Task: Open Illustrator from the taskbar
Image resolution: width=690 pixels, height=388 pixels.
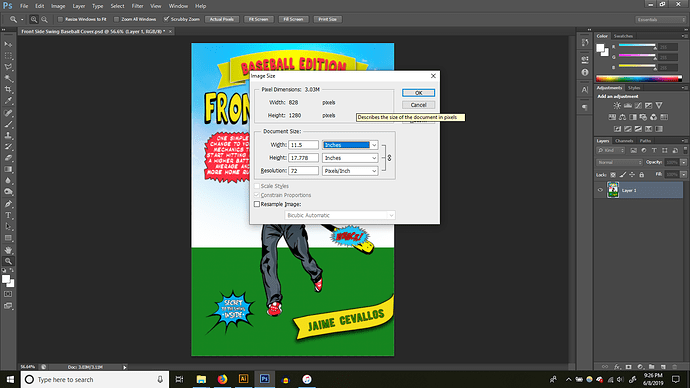Action: coord(243,379)
